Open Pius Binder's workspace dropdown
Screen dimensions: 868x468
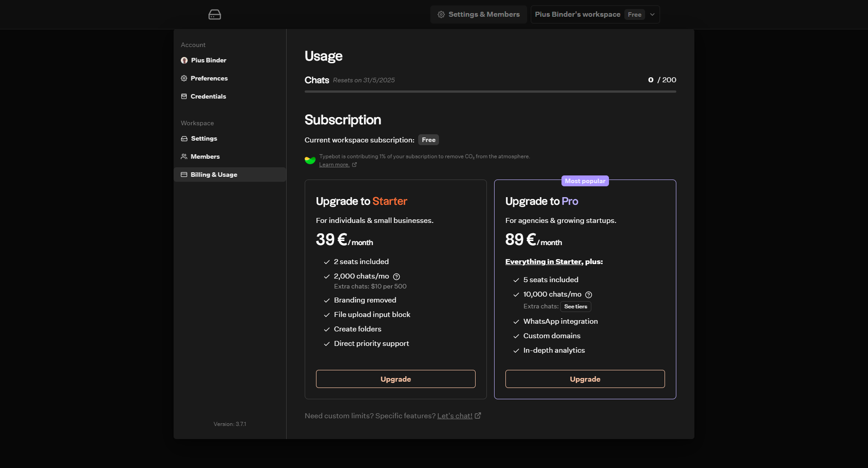point(577,14)
